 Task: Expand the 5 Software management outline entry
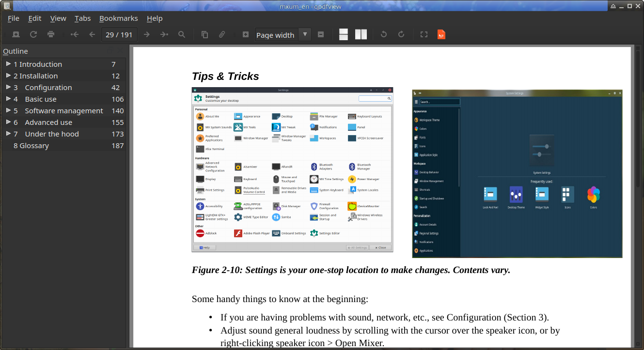[8, 110]
